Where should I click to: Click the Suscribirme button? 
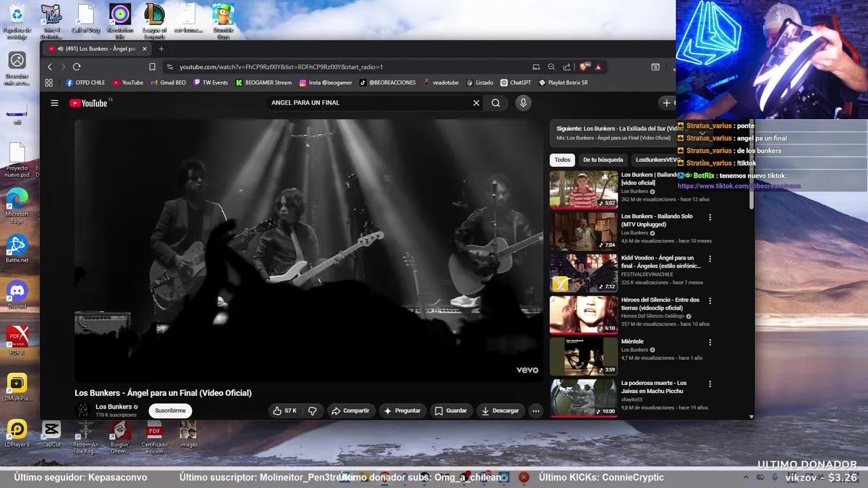point(170,411)
